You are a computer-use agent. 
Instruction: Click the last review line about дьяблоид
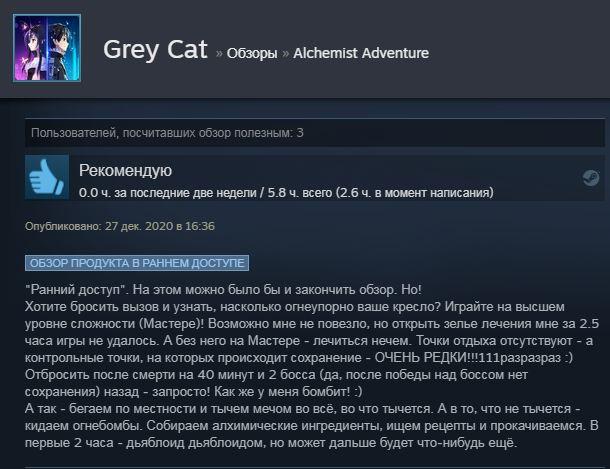point(271,443)
